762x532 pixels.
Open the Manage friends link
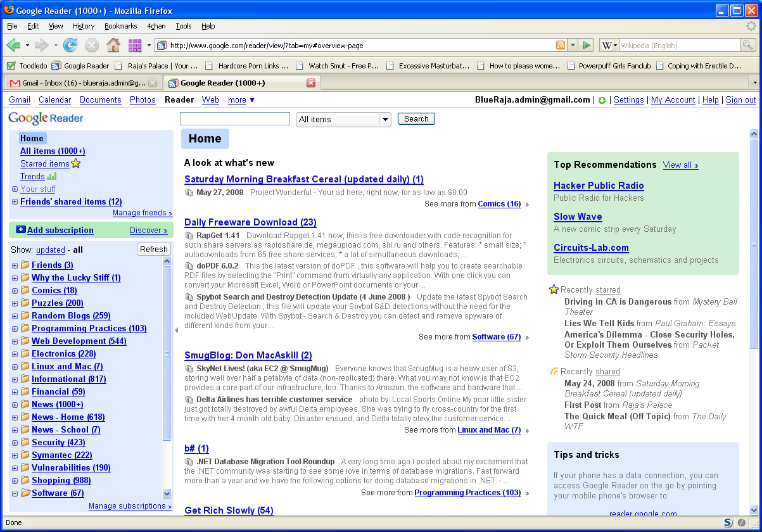143,213
